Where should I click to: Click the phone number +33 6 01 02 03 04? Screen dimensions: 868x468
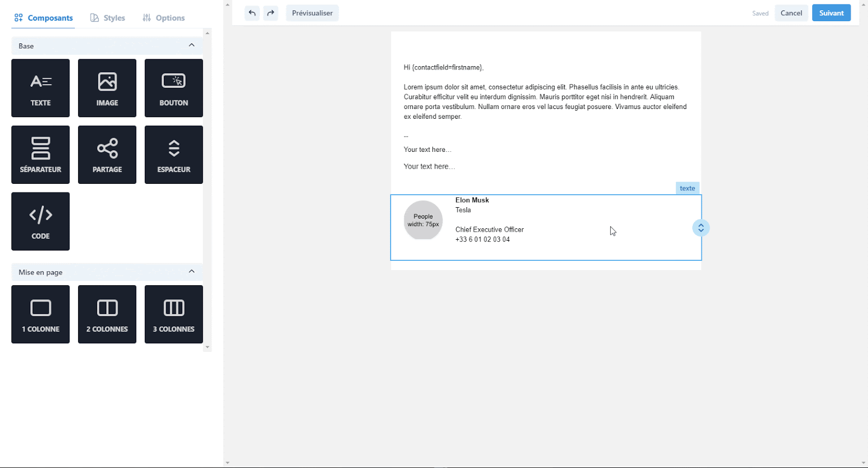[482, 239]
